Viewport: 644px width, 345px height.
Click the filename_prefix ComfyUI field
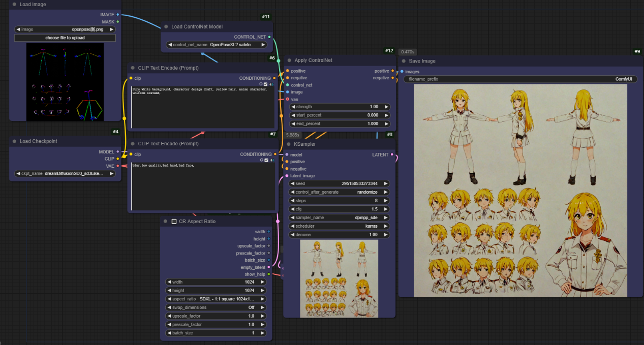(520, 79)
